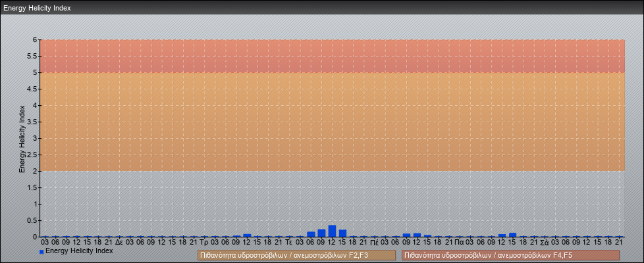Click the bar at hour 12 after Πέ
Viewport: 644px width, 263px height.
coord(417,235)
